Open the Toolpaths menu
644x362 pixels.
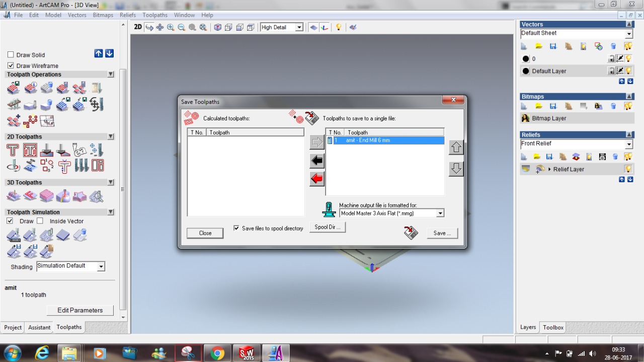tap(155, 15)
